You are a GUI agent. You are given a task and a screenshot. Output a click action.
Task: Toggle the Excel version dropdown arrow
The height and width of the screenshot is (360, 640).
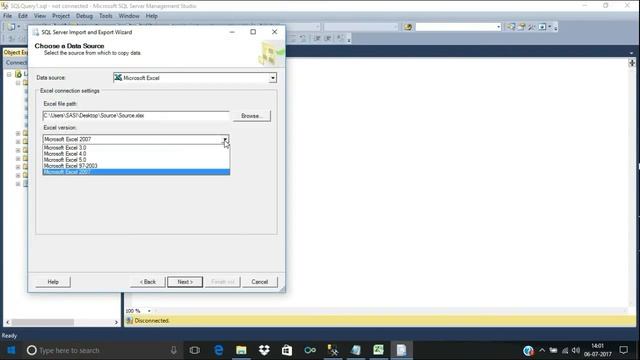[225, 139]
